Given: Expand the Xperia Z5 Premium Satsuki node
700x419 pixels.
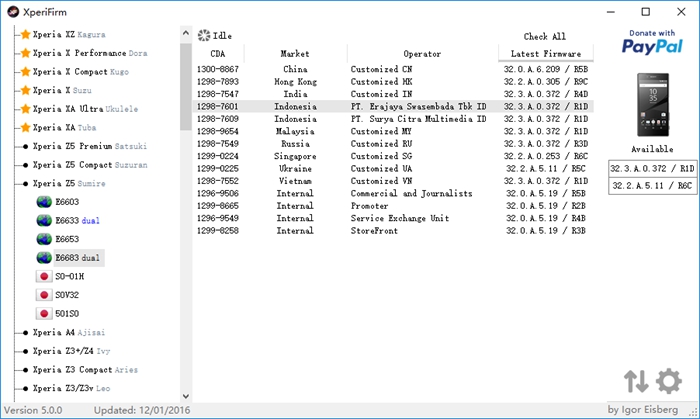Looking at the screenshot, I should pyautogui.click(x=25, y=146).
